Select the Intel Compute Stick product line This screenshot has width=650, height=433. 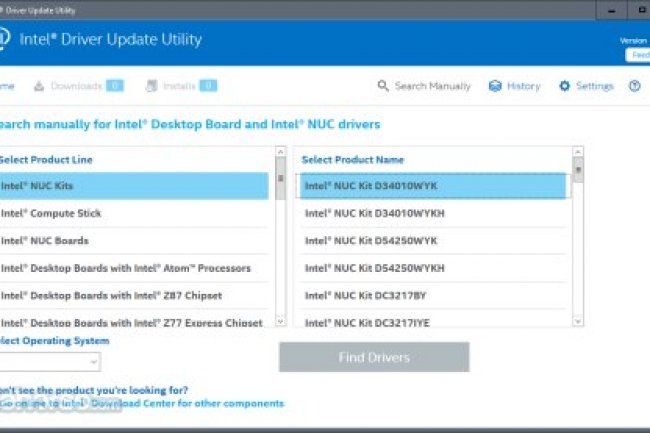[134, 213]
